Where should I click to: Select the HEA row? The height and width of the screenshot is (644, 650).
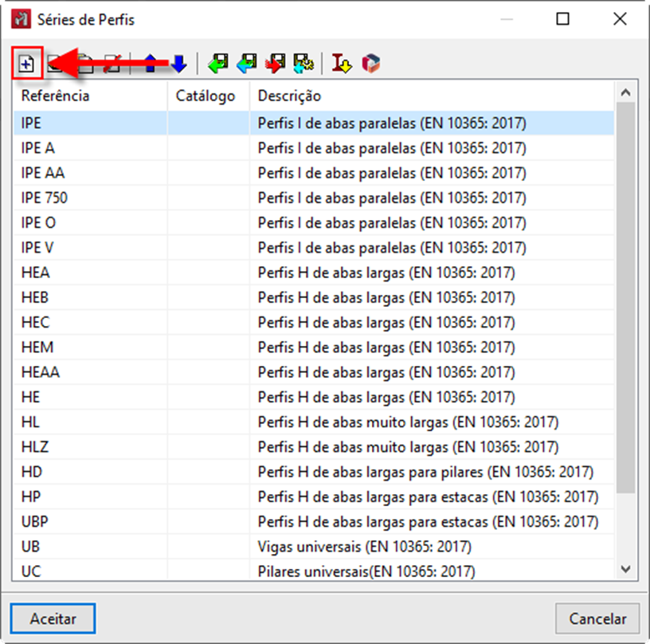tap(314, 273)
